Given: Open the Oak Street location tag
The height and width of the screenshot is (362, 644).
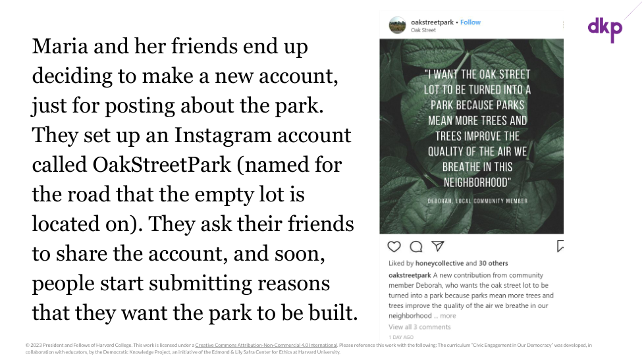Looking at the screenshot, I should tap(423, 30).
